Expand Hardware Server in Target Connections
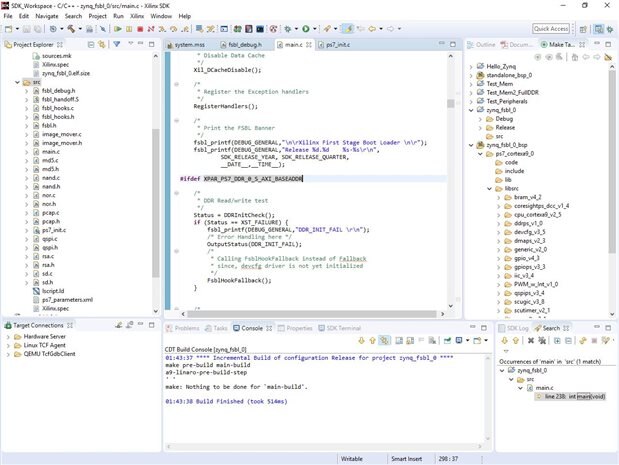 (x=10, y=337)
